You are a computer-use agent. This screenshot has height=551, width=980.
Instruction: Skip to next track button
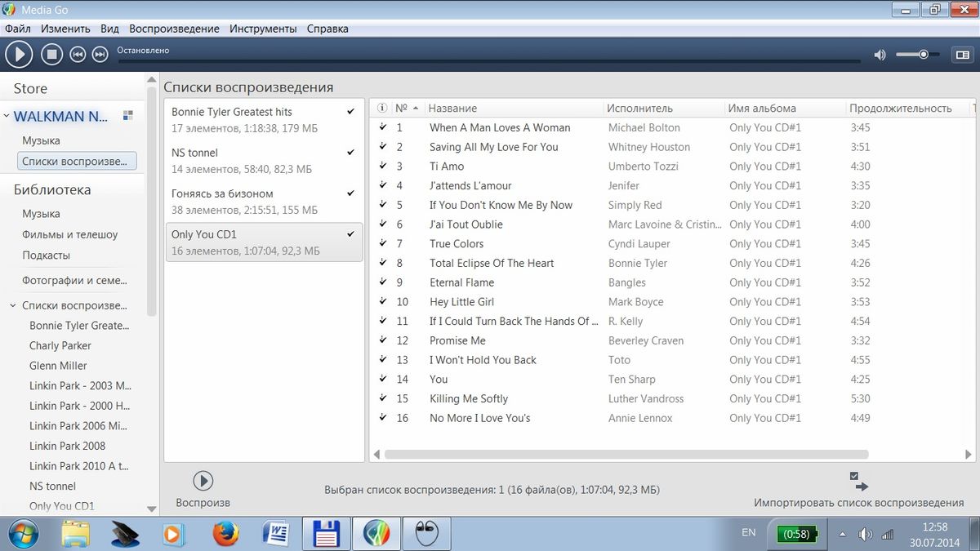(x=100, y=55)
